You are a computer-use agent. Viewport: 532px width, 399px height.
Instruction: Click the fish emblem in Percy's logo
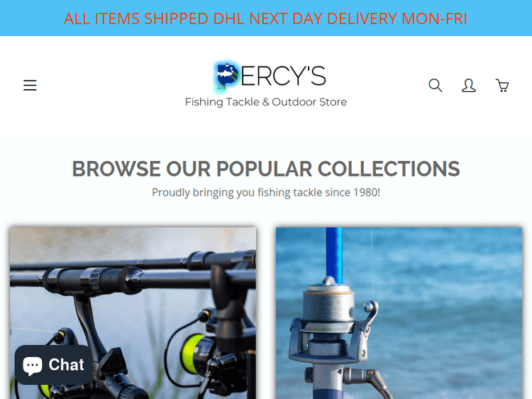click(227, 76)
